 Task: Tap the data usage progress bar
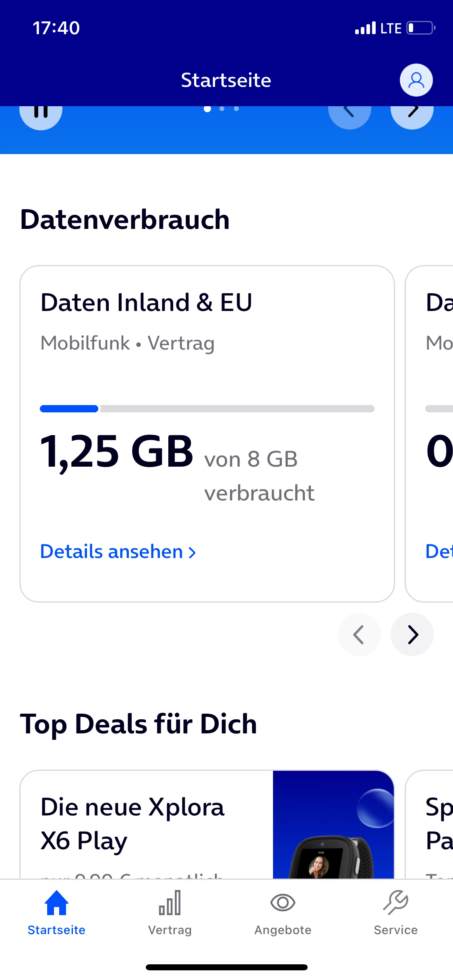click(207, 409)
